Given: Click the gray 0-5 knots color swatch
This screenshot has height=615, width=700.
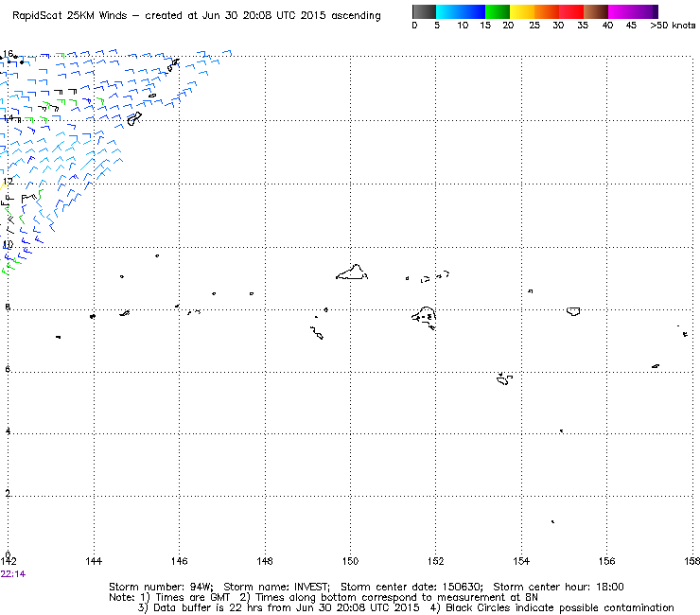Looking at the screenshot, I should pos(424,11).
